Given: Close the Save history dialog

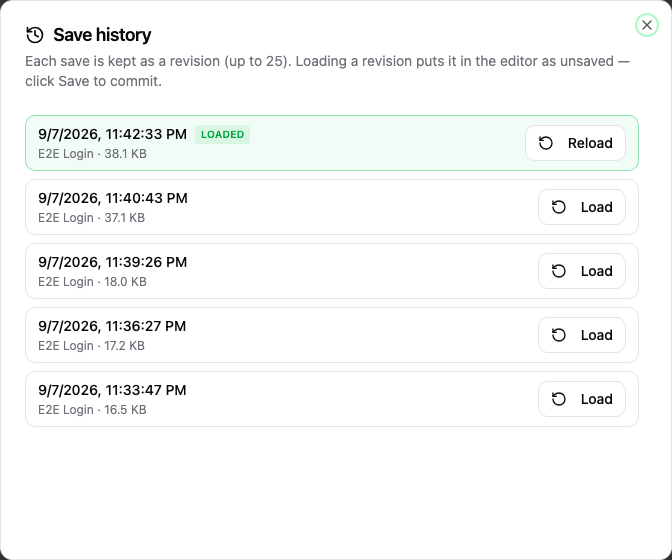Looking at the screenshot, I should click(646, 25).
